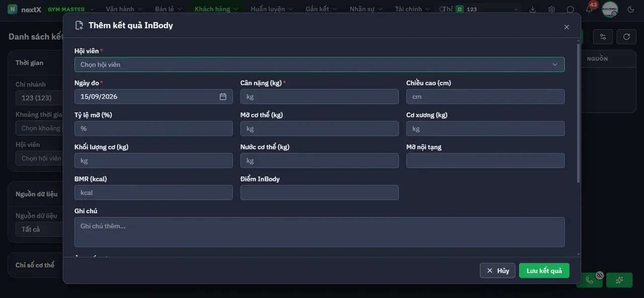Click the BMR (kcal) input field
This screenshot has height=298, width=644.
click(153, 192)
